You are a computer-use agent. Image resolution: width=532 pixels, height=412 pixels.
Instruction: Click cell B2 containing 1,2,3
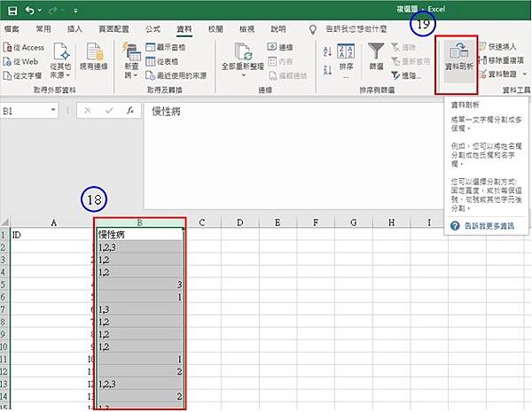[139, 247]
